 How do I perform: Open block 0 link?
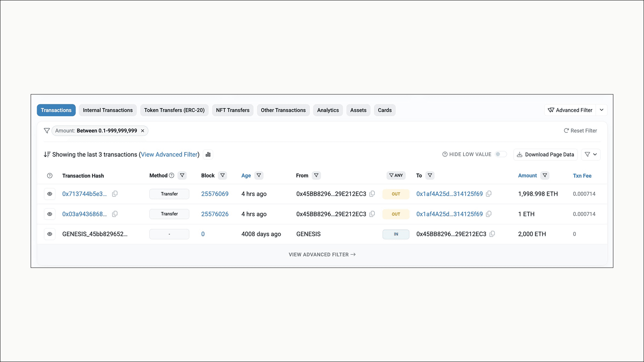pyautogui.click(x=203, y=234)
